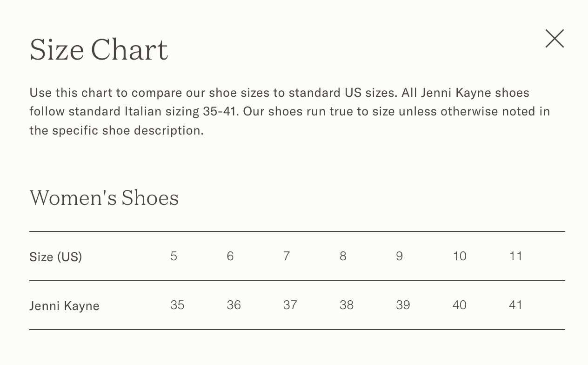Click Jenni Kayne size 38 value
Screen dimensions: 588x365
pyautogui.click(x=347, y=305)
